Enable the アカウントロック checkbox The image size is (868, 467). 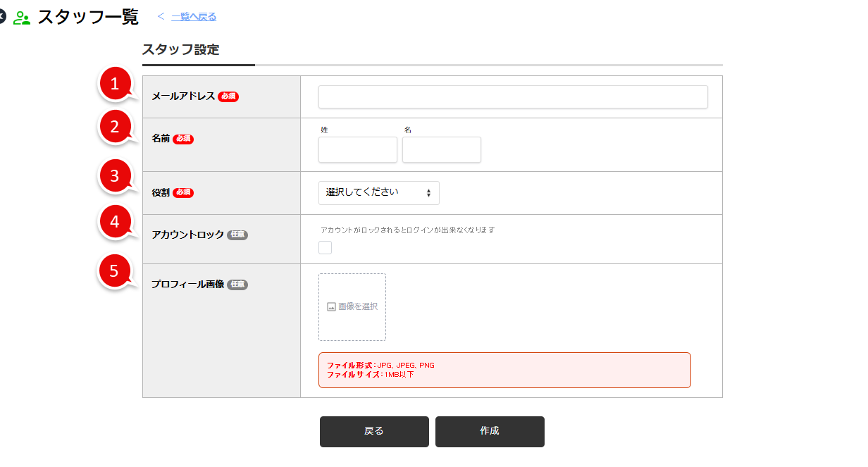(325, 247)
